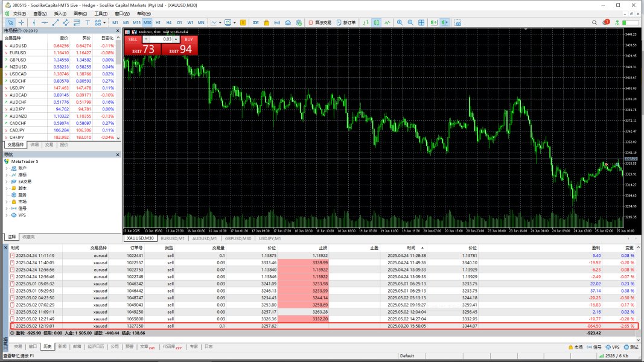Zoom in on the chart

coord(400,22)
